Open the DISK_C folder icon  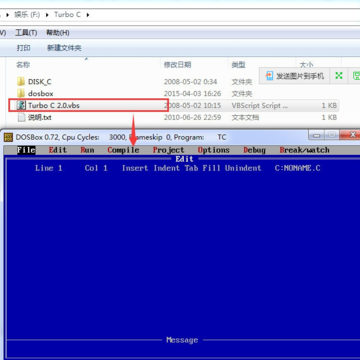tap(21, 82)
